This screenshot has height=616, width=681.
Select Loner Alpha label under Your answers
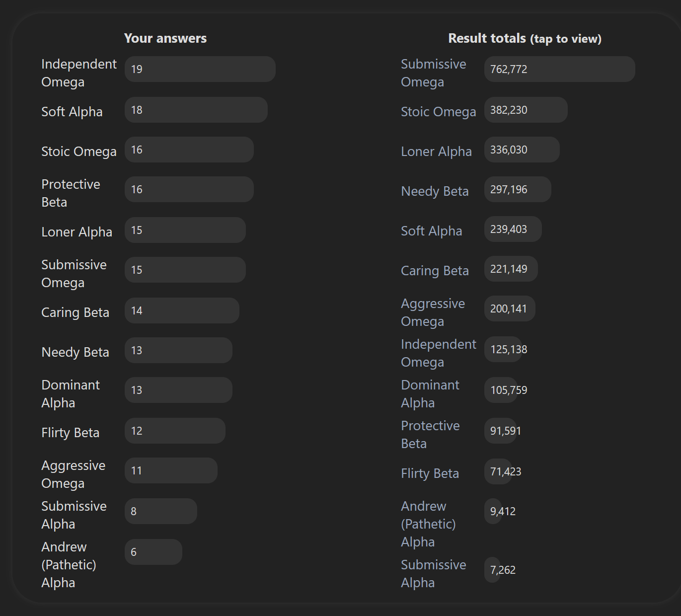pyautogui.click(x=76, y=232)
